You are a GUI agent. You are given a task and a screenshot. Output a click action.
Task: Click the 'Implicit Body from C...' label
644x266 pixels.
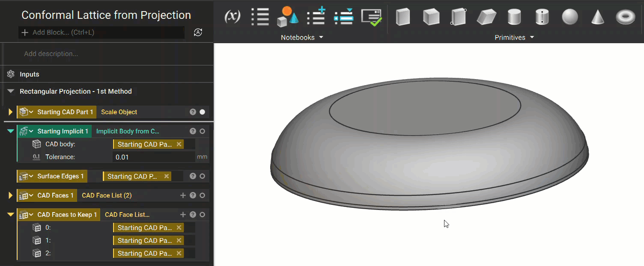pos(128,131)
